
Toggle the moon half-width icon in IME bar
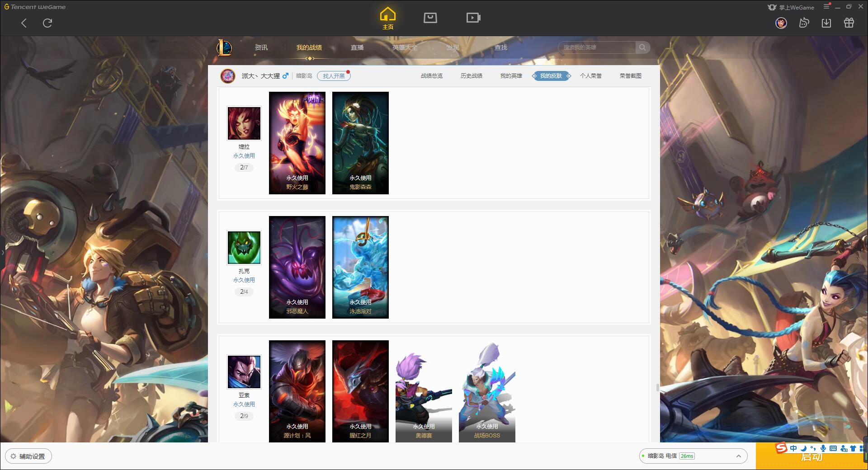coord(803,448)
